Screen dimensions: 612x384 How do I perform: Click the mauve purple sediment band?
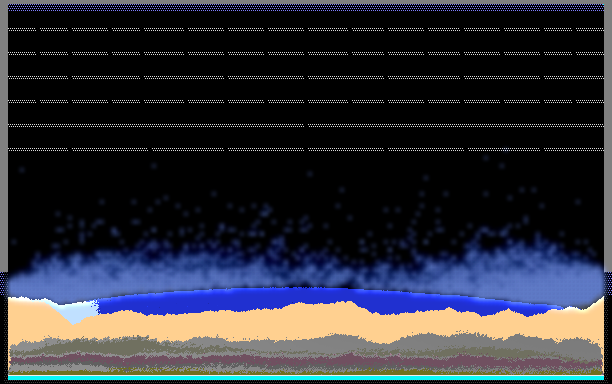304,360
